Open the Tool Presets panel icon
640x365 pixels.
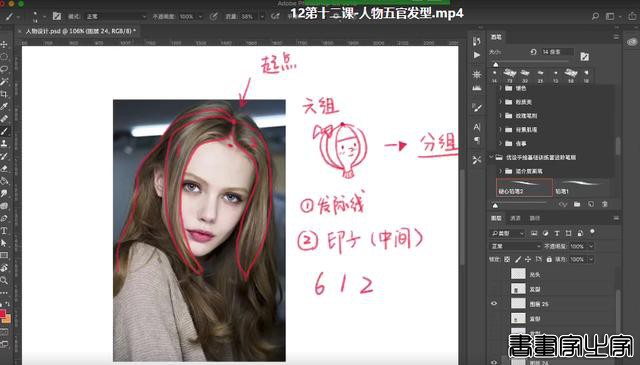(476, 160)
